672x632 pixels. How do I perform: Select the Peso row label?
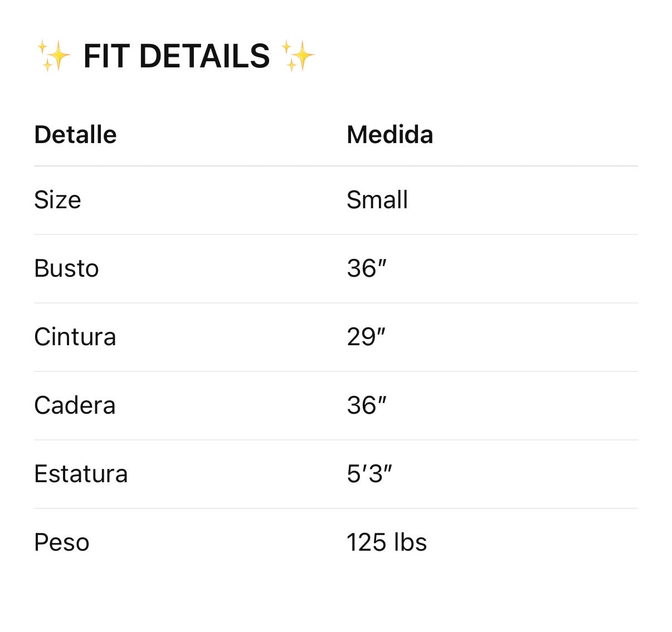point(61,542)
